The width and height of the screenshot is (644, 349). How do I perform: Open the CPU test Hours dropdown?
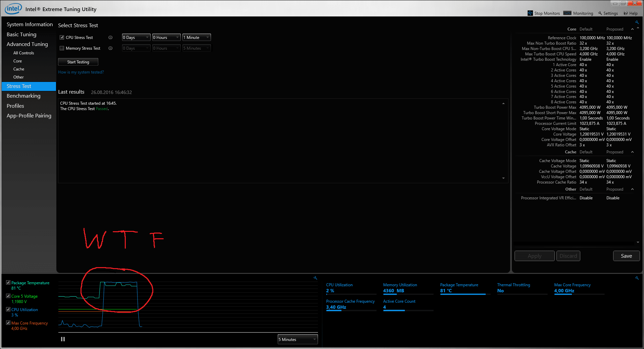tap(166, 38)
